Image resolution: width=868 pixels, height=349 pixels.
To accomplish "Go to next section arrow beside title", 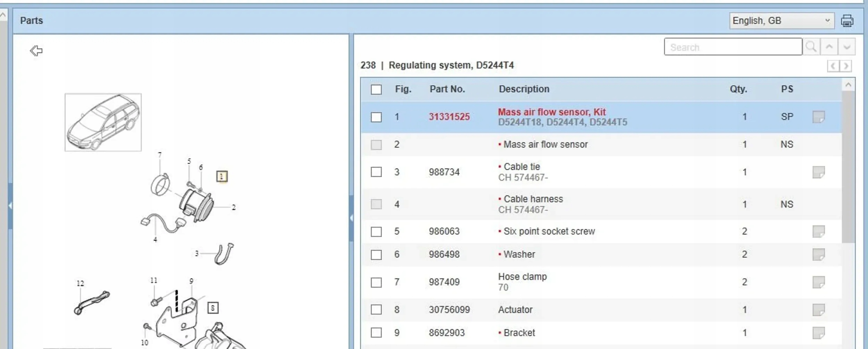I will (846, 66).
